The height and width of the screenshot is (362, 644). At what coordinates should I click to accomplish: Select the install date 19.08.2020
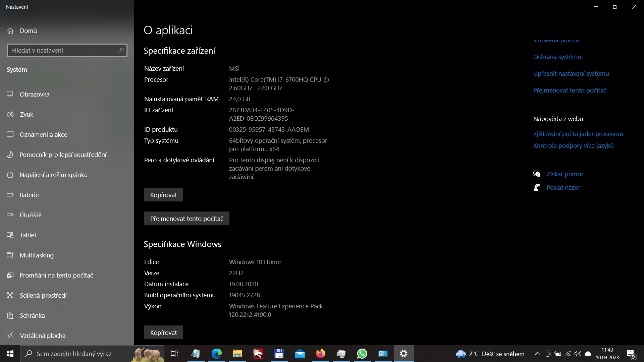pyautogui.click(x=244, y=284)
